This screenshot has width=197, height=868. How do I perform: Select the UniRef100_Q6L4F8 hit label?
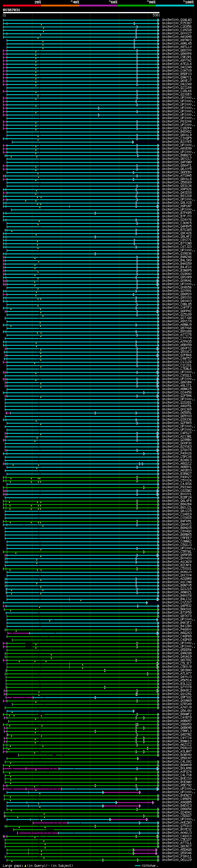pyautogui.click(x=176, y=501)
